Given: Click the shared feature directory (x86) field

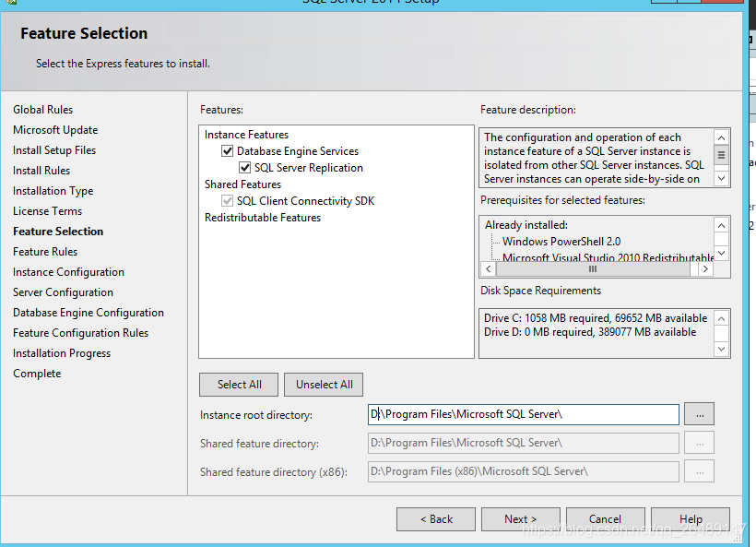Looking at the screenshot, I should point(524,471).
